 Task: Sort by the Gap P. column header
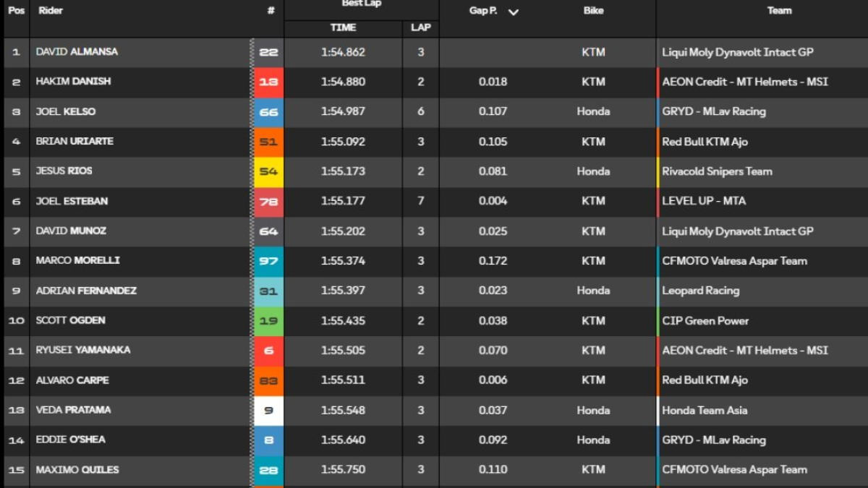click(483, 12)
